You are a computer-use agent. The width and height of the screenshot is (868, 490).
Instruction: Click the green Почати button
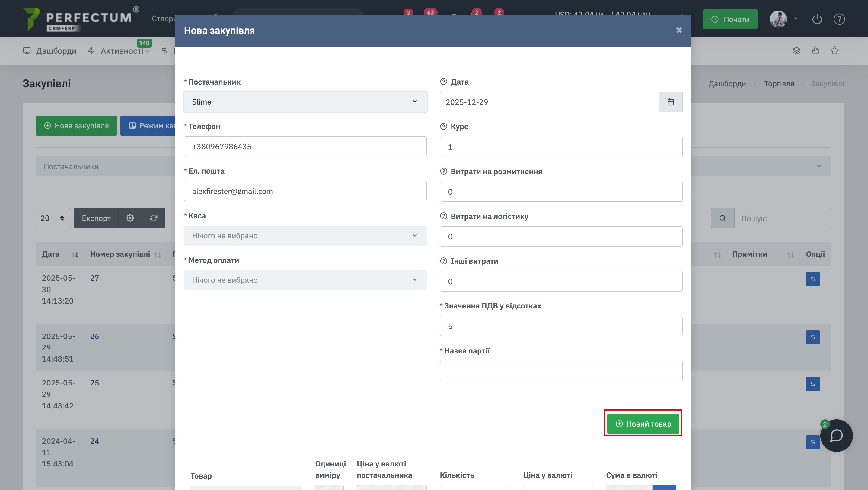pos(730,19)
